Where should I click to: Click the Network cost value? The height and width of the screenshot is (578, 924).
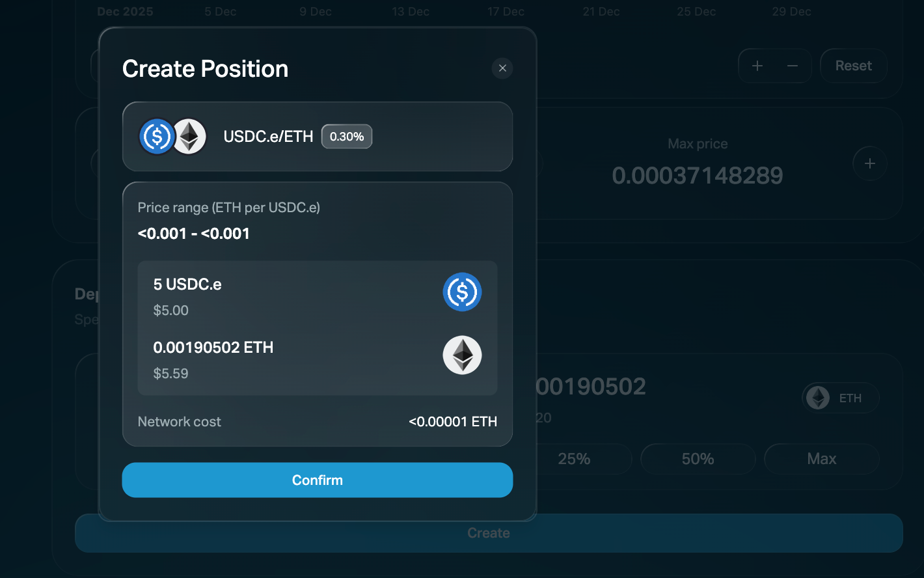[452, 422]
